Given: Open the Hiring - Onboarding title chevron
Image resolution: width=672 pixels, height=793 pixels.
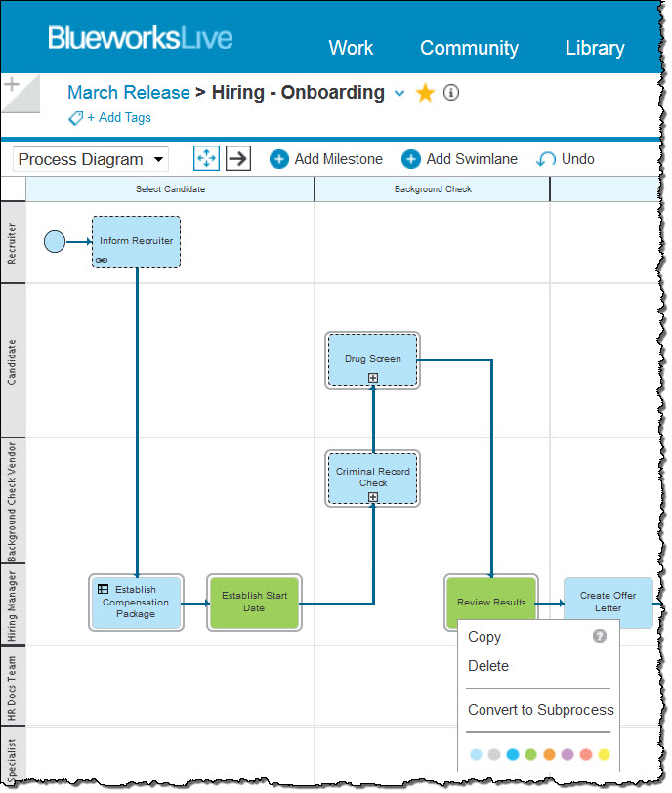Looking at the screenshot, I should [x=399, y=93].
